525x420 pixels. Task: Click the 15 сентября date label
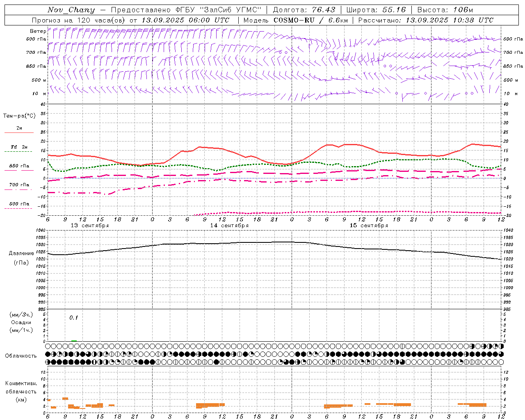(369, 226)
